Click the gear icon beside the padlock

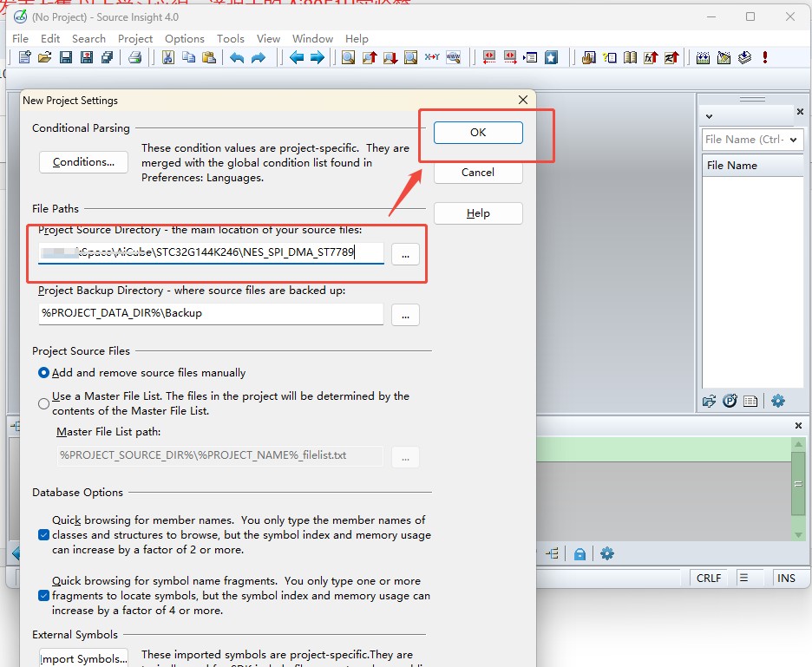tap(607, 553)
